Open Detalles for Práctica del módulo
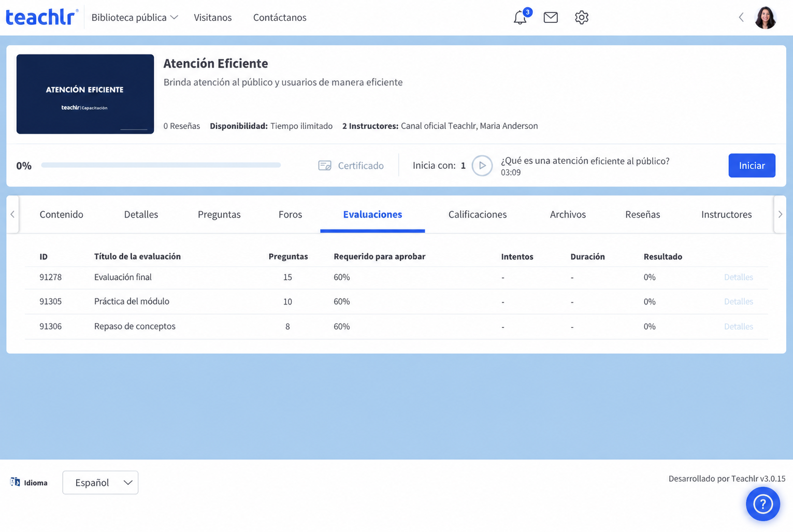Viewport: 793px width, 532px height. tap(738, 301)
